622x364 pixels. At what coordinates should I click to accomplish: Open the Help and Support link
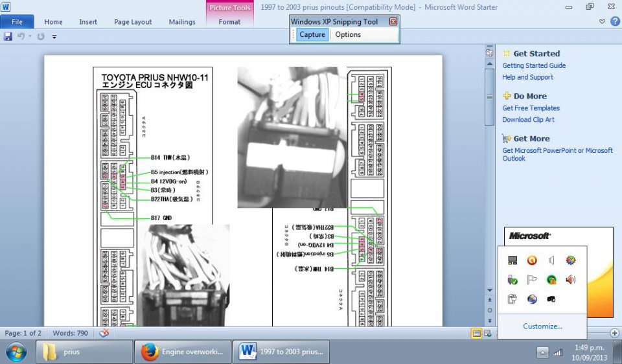pyautogui.click(x=527, y=77)
